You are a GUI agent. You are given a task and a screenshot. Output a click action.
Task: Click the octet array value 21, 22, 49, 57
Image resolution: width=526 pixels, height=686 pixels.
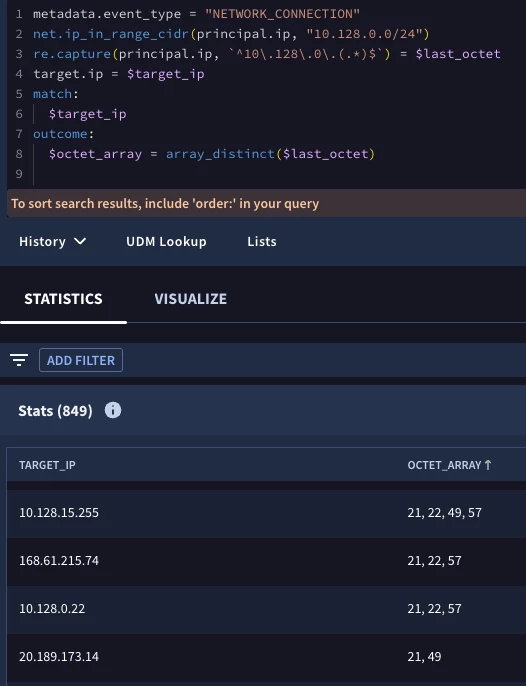click(x=445, y=513)
